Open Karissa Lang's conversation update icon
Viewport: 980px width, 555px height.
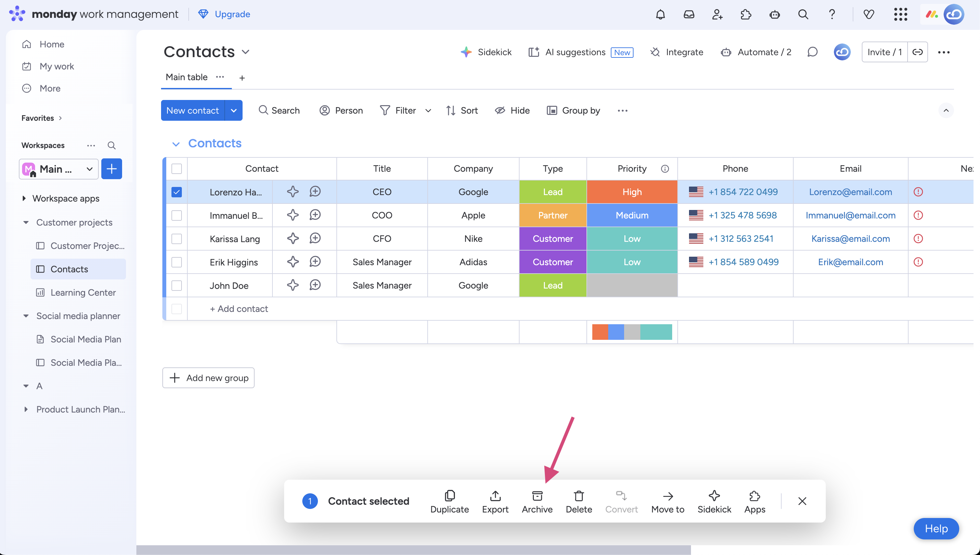pos(315,239)
